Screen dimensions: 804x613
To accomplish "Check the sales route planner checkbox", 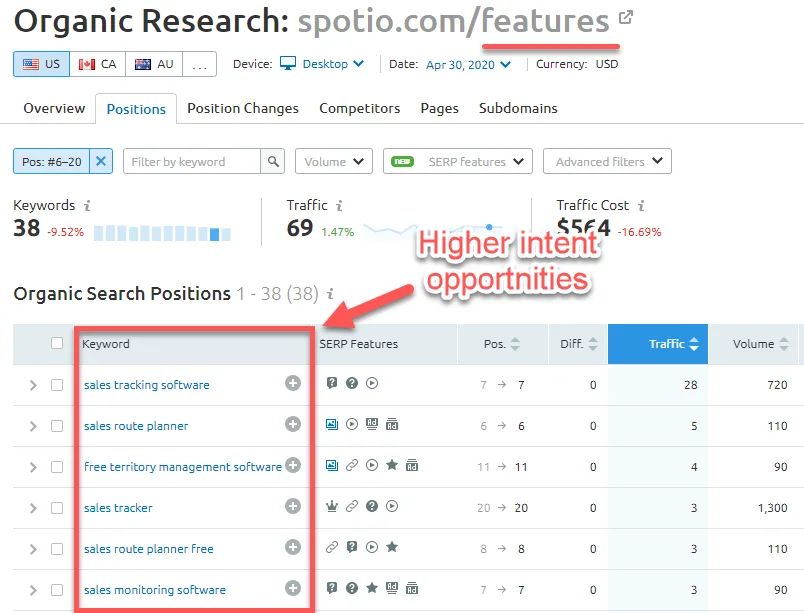I will coord(57,426).
